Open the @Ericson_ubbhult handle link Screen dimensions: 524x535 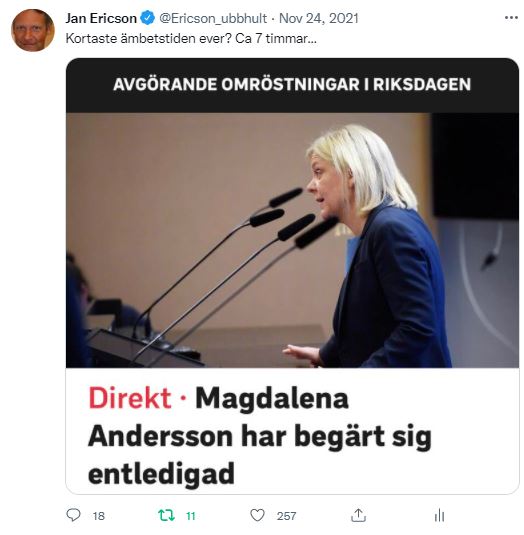click(x=213, y=18)
